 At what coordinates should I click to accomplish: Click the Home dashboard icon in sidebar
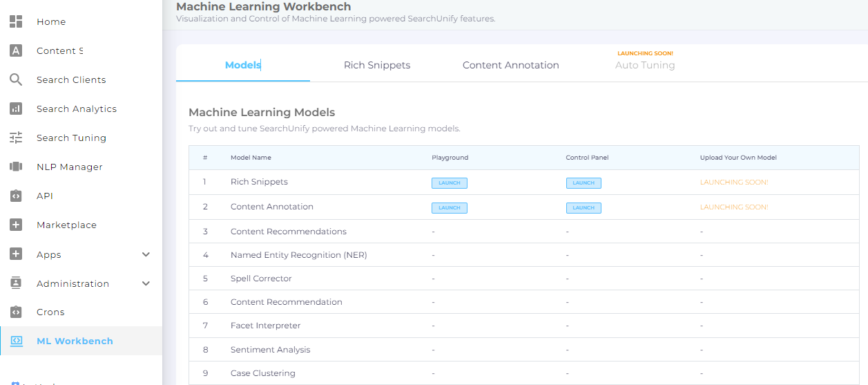pyautogui.click(x=16, y=21)
